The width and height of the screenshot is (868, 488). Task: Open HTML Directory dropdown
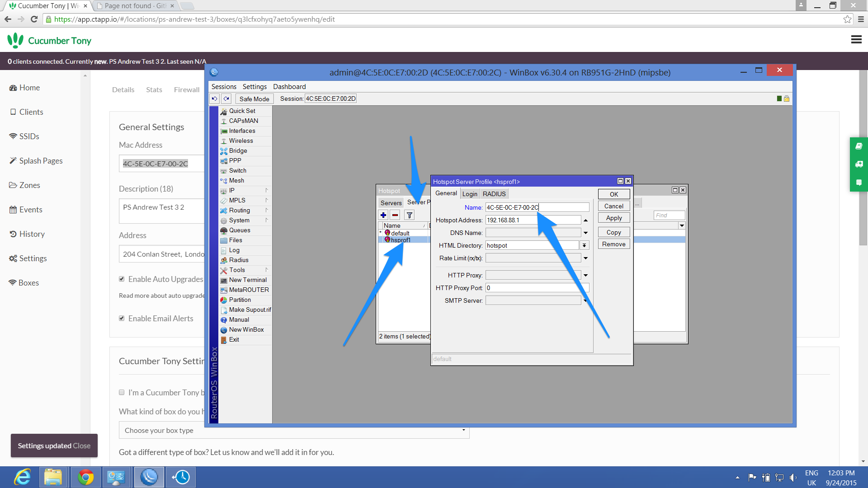point(585,245)
